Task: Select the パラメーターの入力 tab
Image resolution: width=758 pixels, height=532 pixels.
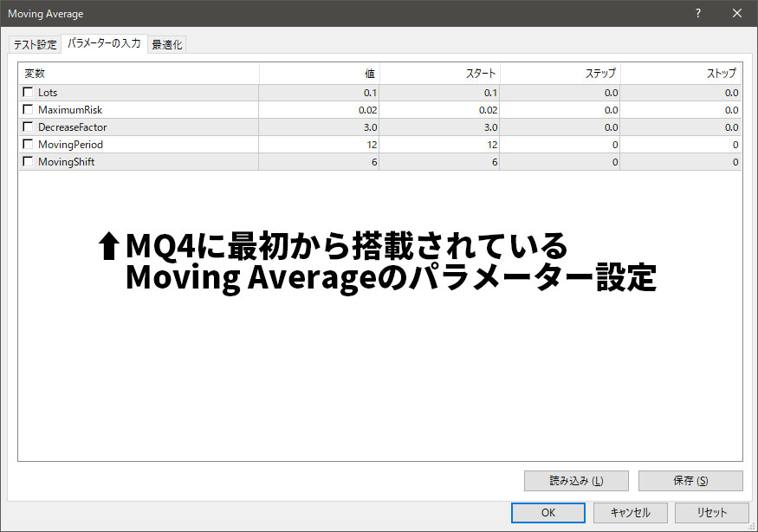Action: [x=104, y=43]
